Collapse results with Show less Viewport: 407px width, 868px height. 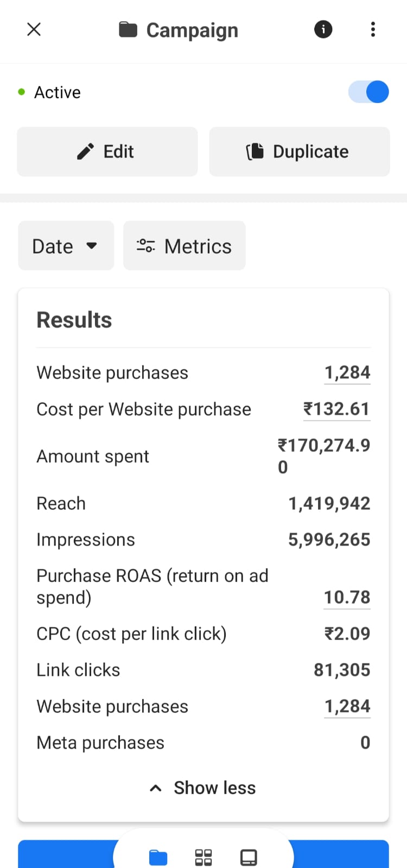coord(203,788)
